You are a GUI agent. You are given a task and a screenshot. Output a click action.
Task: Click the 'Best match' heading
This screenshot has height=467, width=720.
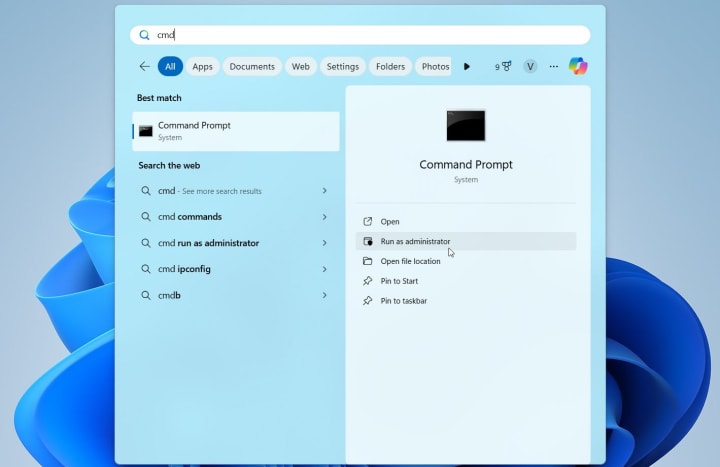159,98
